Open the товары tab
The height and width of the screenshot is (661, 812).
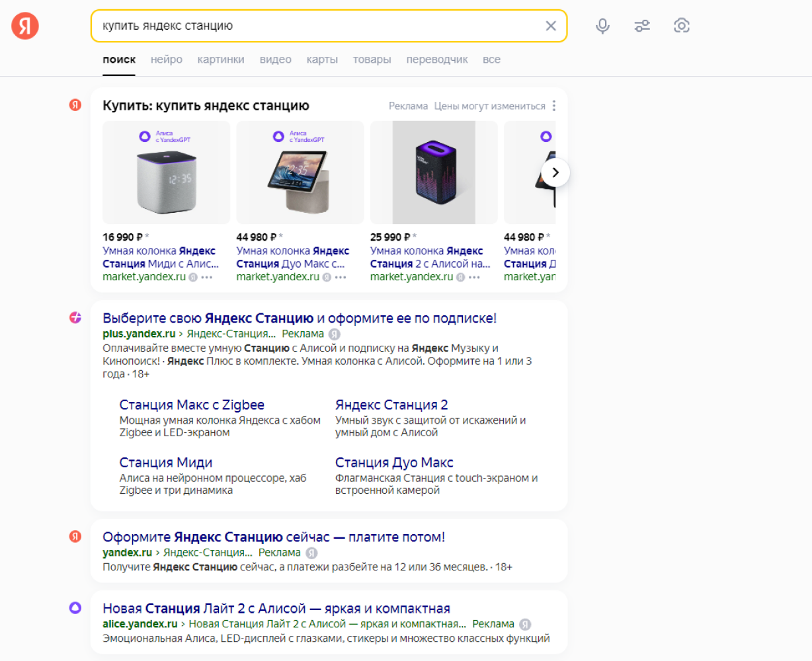372,59
